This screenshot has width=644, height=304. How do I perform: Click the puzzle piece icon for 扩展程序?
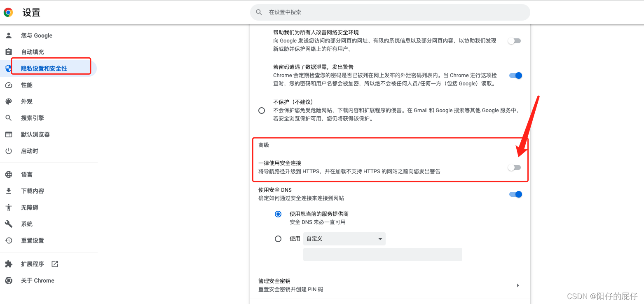(x=9, y=264)
